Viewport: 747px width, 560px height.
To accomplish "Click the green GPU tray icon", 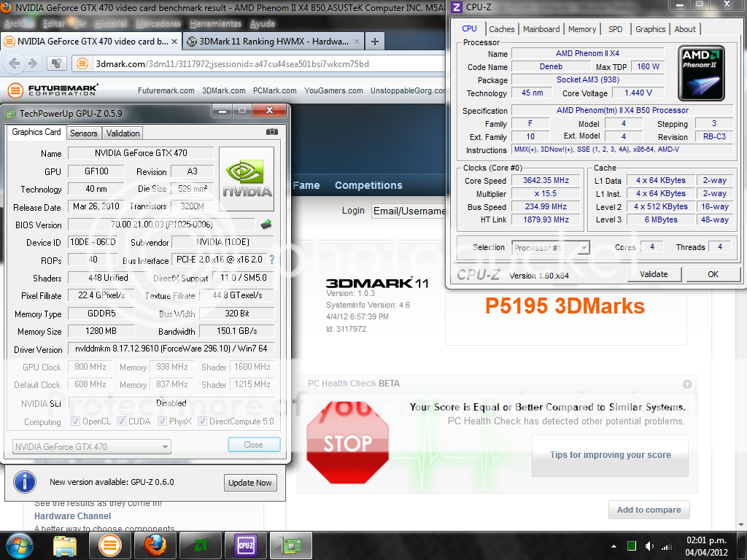I will pos(632,546).
